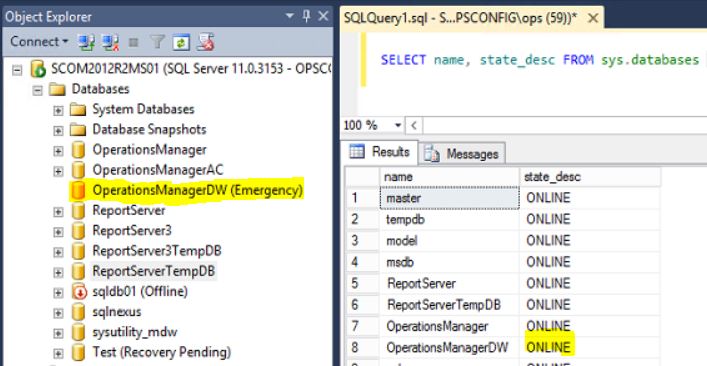This screenshot has height=366, width=707.
Task: Select the System Databases folder icon
Action: point(78,110)
